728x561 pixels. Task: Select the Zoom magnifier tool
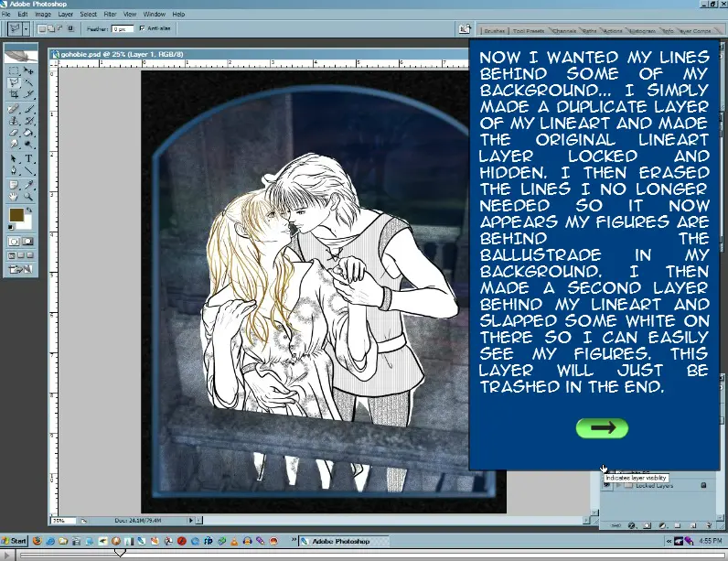[28, 197]
